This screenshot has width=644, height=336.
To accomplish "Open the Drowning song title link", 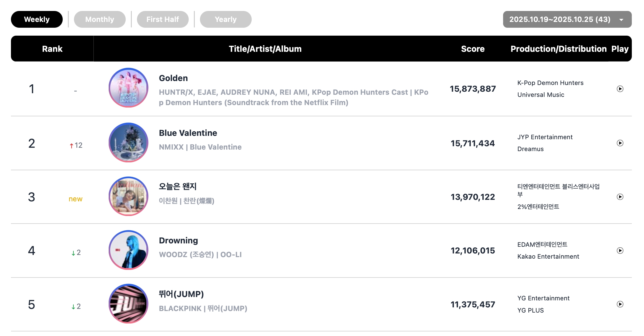I will [178, 241].
